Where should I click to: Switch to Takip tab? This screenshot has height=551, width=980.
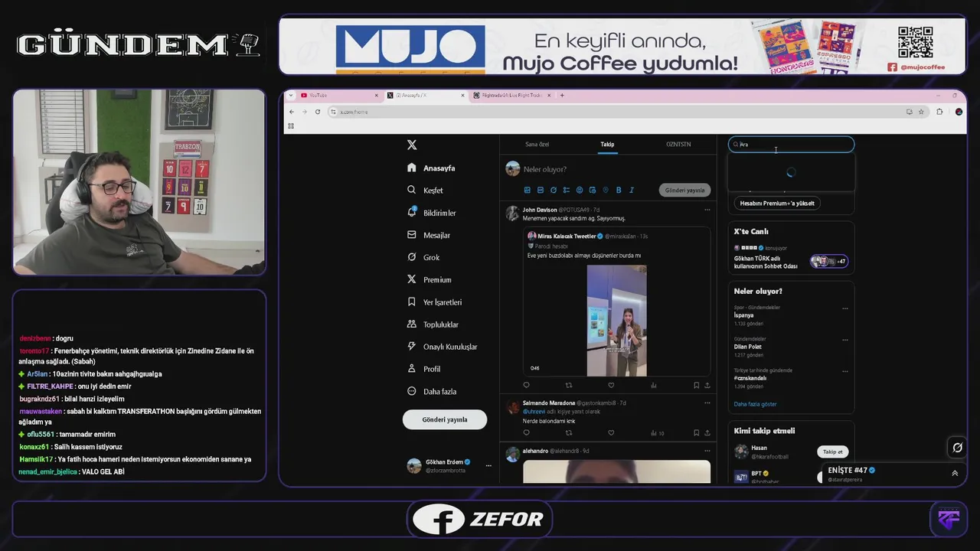click(607, 144)
